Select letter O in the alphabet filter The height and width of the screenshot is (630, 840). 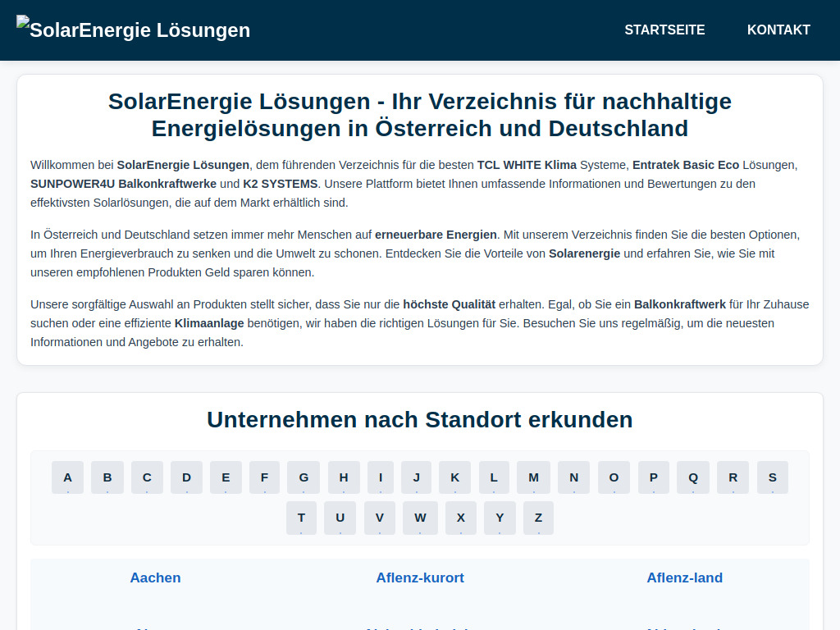coord(613,477)
